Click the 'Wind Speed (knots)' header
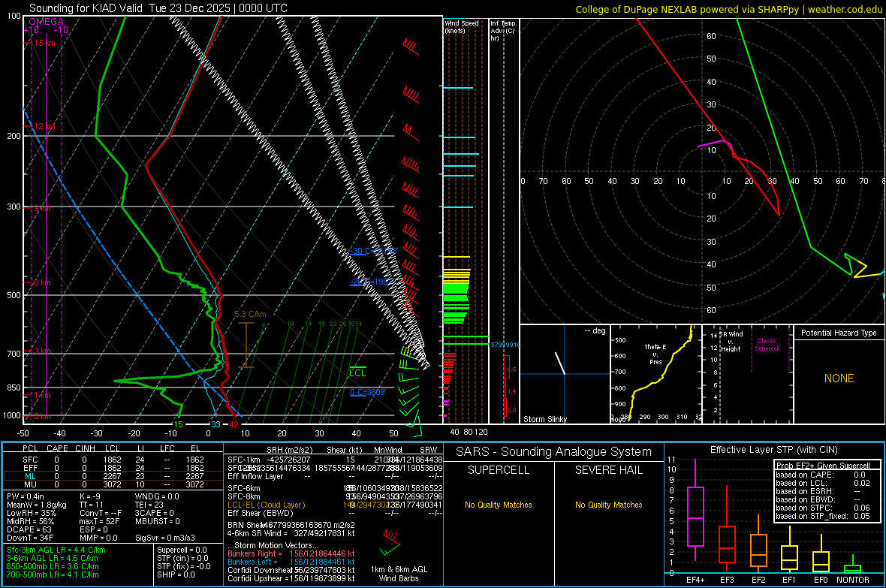 pyautogui.click(x=461, y=26)
